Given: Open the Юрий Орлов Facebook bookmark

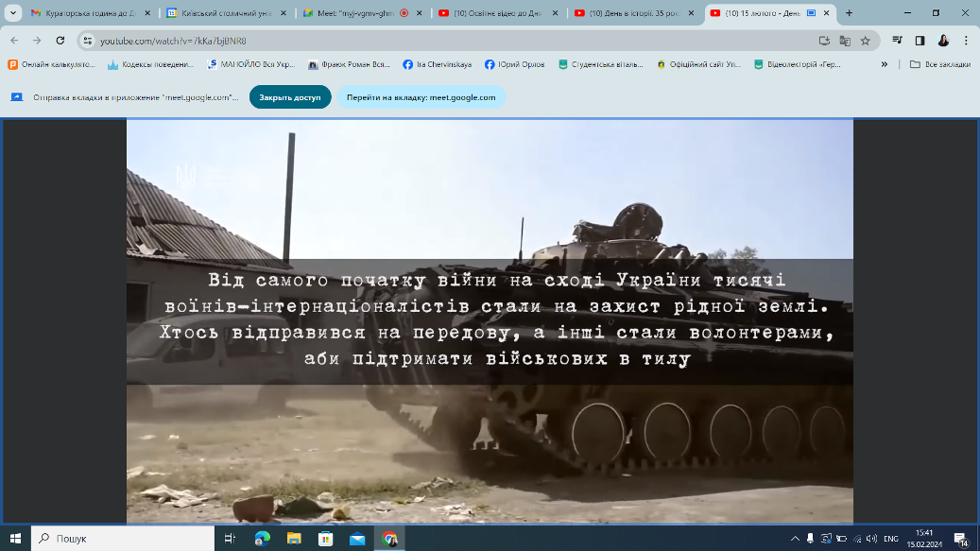Looking at the screenshot, I should (x=515, y=64).
